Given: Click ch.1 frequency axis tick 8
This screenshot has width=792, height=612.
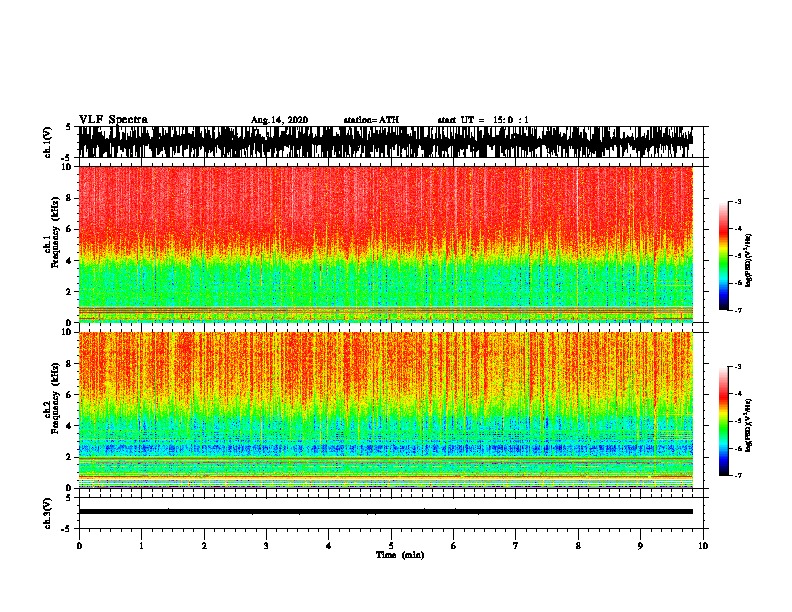Looking at the screenshot, I should [x=69, y=198].
